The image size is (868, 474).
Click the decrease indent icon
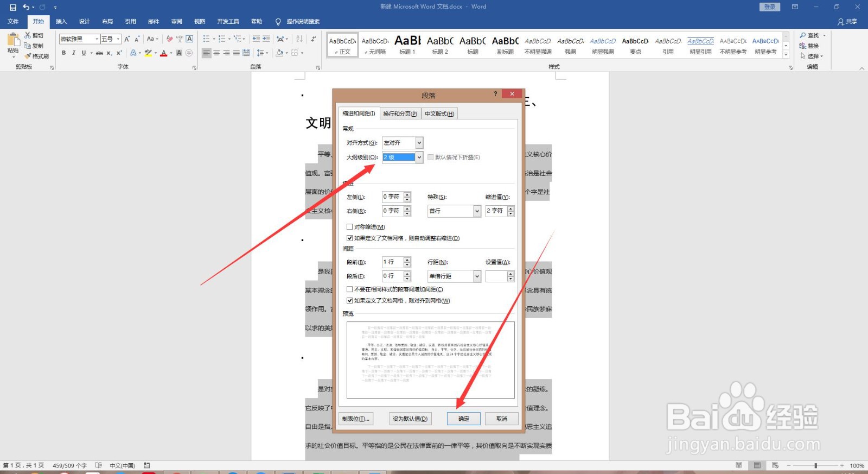pos(256,39)
